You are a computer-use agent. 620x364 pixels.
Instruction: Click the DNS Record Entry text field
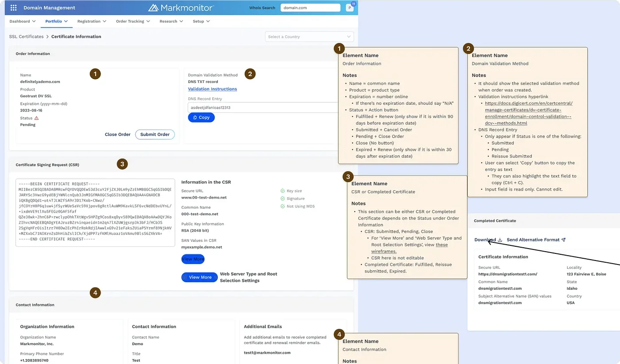click(263, 107)
